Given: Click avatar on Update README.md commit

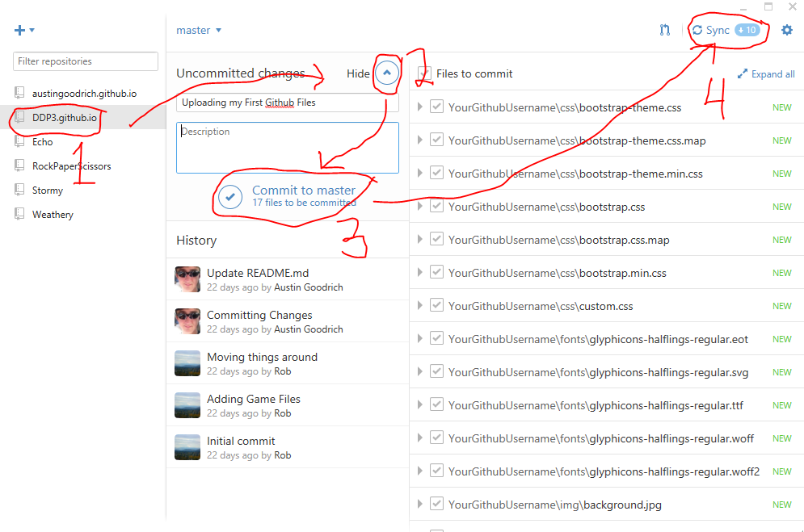Looking at the screenshot, I should click(187, 279).
